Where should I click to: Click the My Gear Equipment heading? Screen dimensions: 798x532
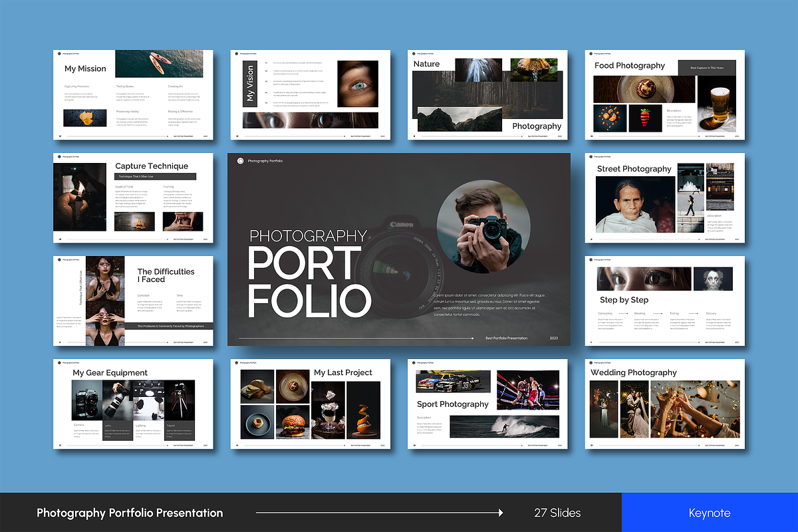coord(110,373)
